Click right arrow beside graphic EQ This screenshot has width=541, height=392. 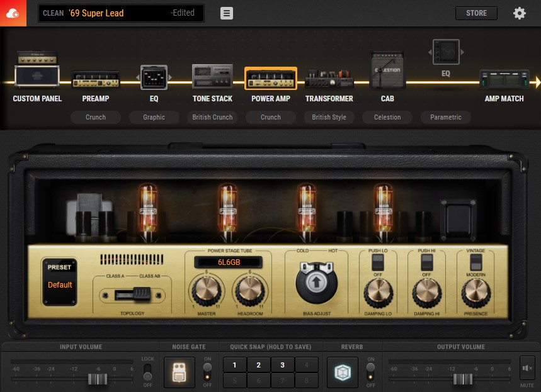pyautogui.click(x=170, y=77)
